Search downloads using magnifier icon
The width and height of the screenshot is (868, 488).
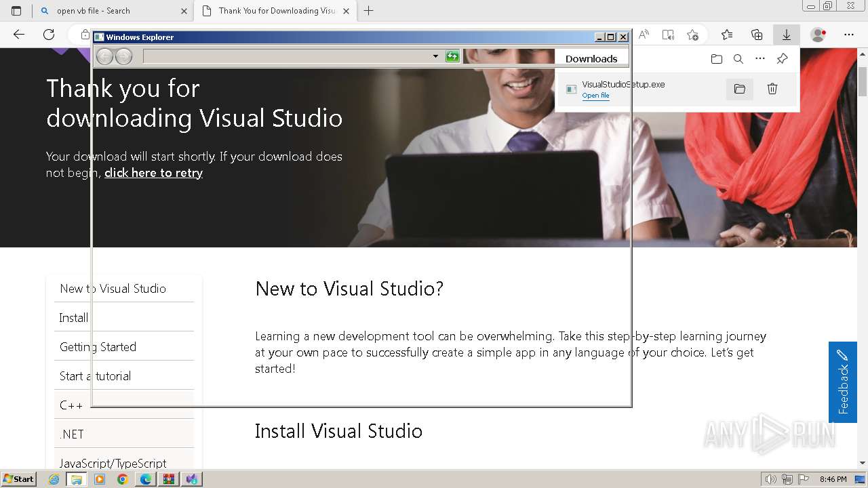pyautogui.click(x=738, y=59)
